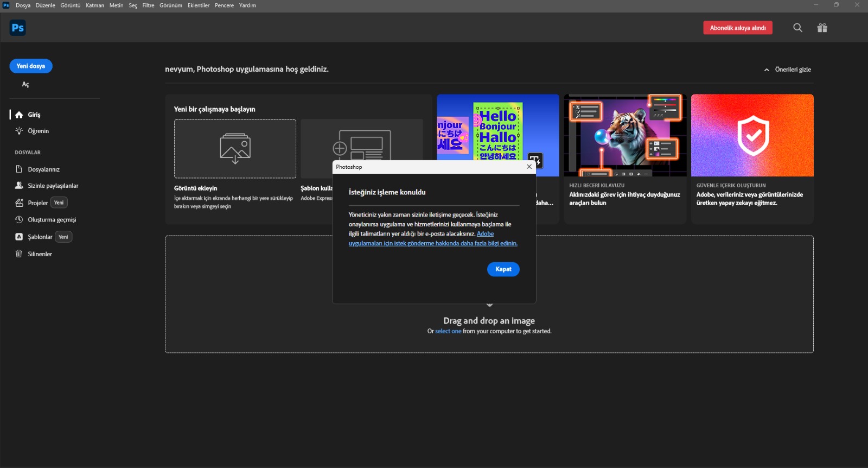868x468 pixels.
Task: Select Öğrenin label in the sidebar
Action: [39, 131]
